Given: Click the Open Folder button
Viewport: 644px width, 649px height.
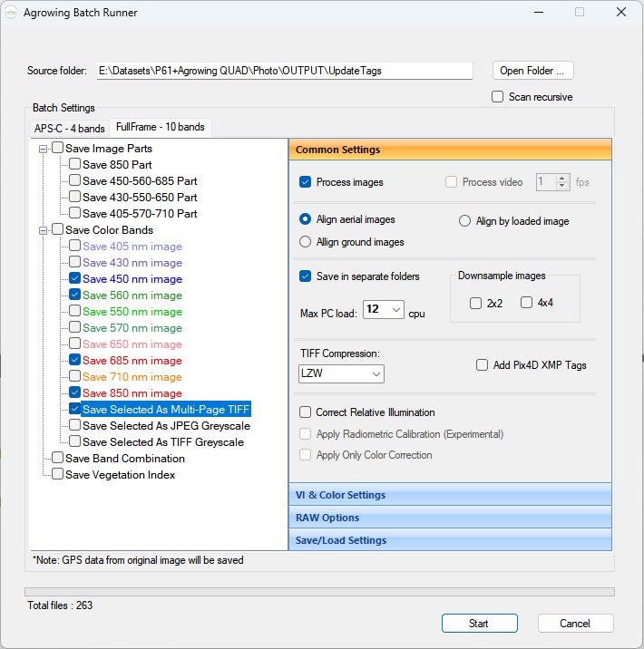Looking at the screenshot, I should (532, 71).
